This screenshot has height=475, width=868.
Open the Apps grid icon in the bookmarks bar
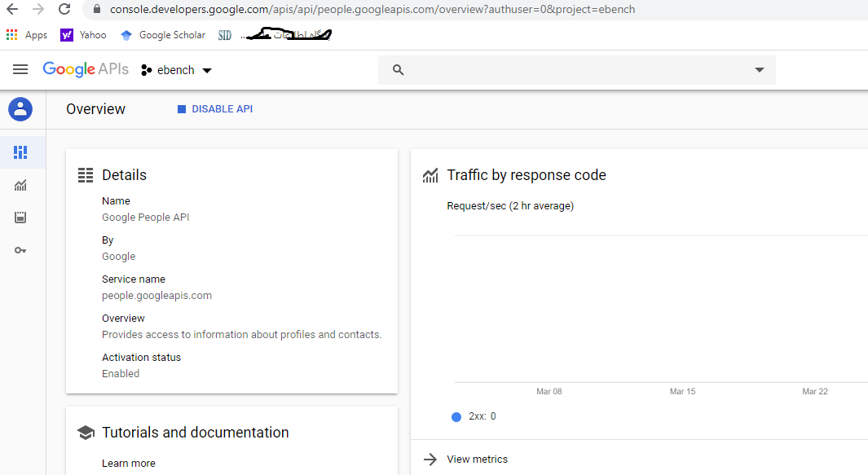[x=11, y=35]
